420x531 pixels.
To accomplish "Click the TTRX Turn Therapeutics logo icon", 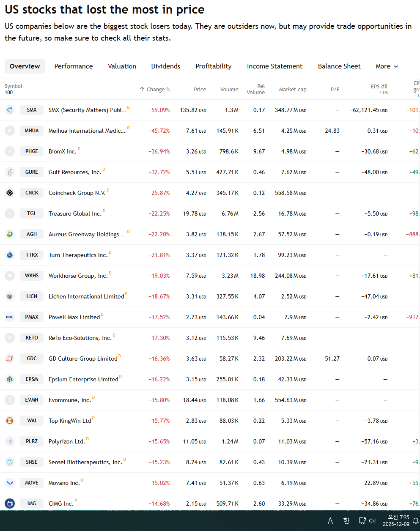I will (10, 255).
